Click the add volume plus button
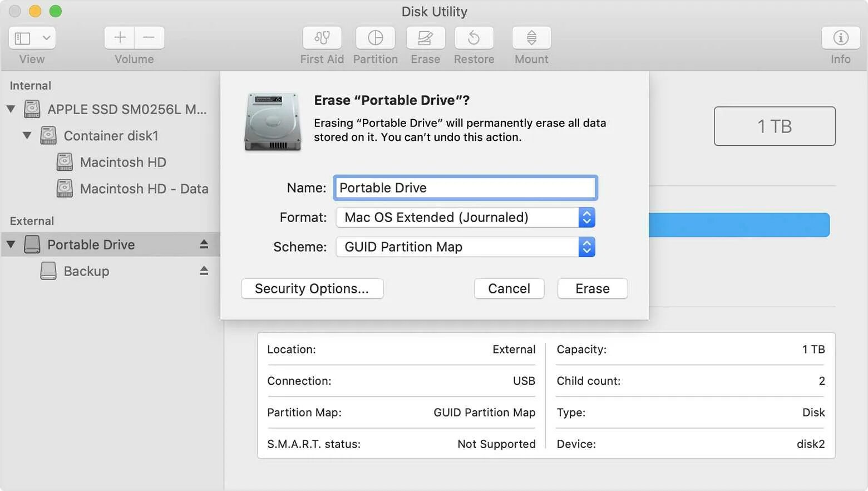 [x=120, y=38]
